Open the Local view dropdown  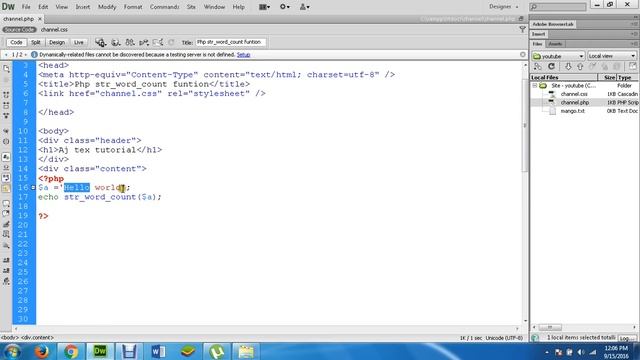click(612, 56)
